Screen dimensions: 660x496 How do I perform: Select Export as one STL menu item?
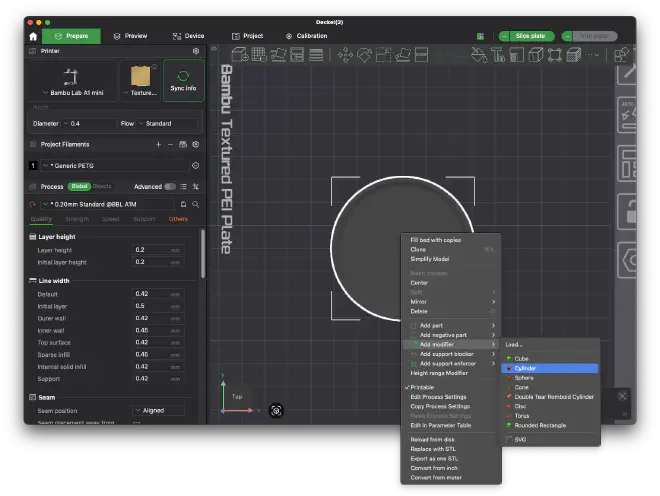(x=434, y=459)
